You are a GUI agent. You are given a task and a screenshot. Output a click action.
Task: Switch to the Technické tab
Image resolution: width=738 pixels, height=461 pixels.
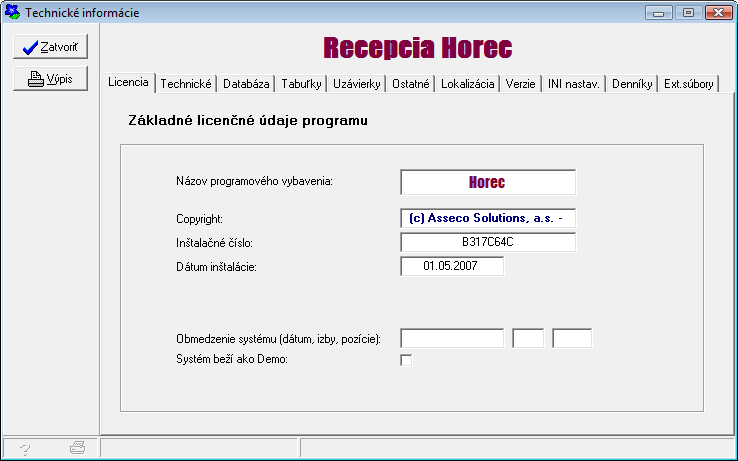click(x=186, y=85)
